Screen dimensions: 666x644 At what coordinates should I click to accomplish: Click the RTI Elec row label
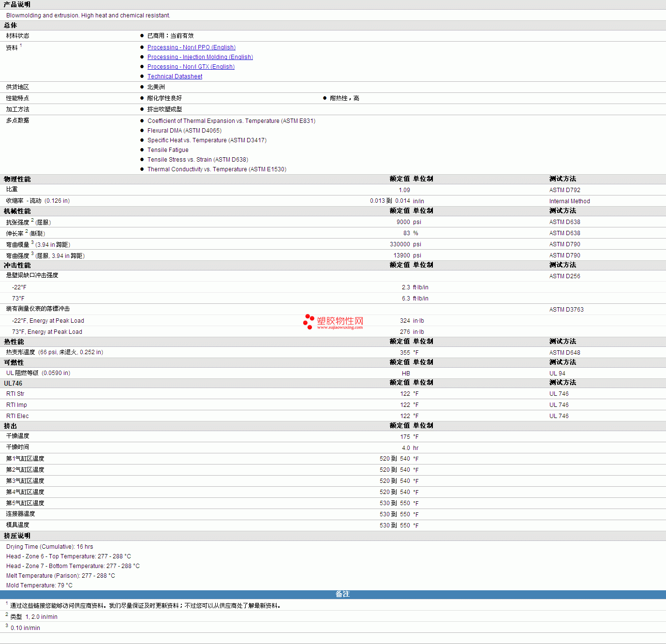(17, 416)
